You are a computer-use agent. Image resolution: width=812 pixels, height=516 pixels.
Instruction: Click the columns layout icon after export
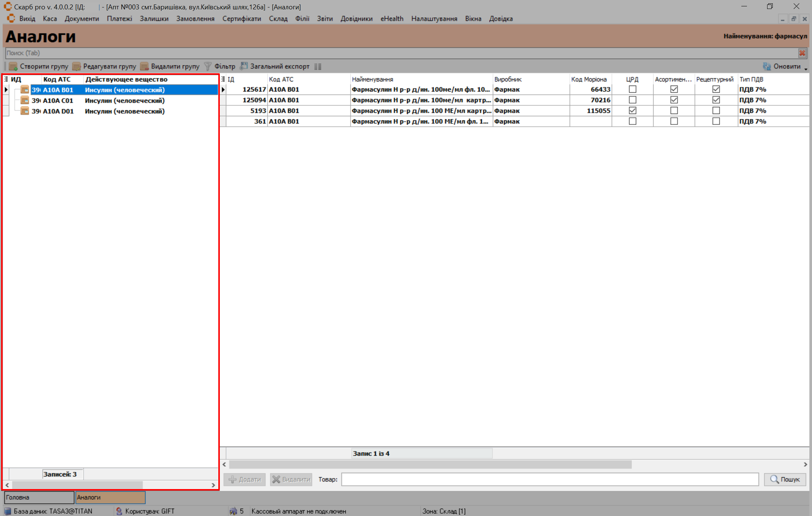point(318,67)
